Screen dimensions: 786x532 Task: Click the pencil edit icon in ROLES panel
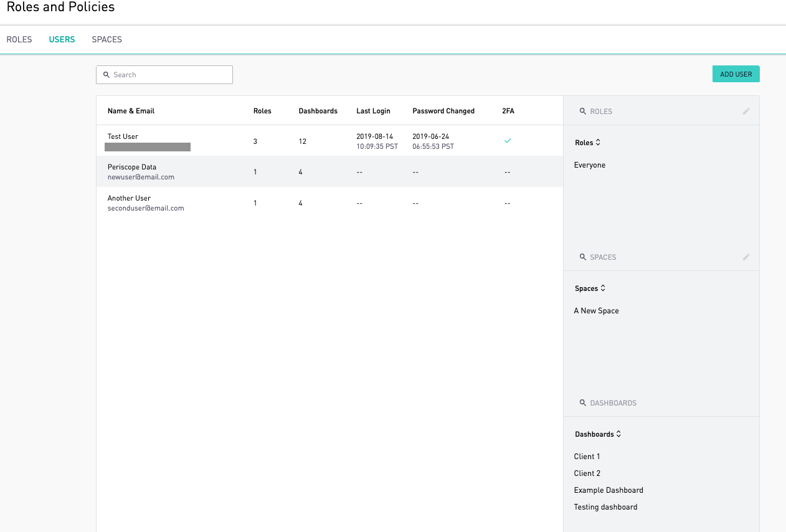click(x=746, y=112)
